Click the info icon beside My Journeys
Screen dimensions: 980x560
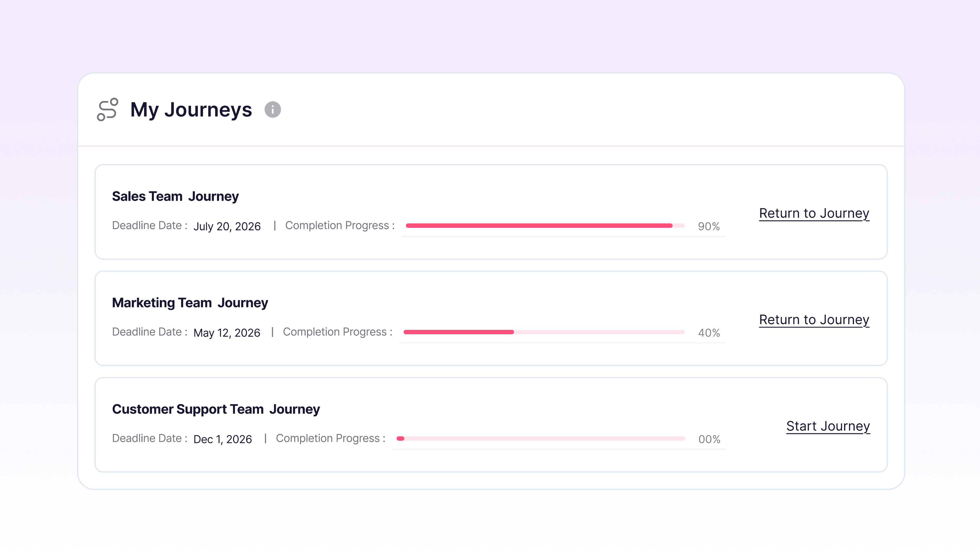coord(272,110)
